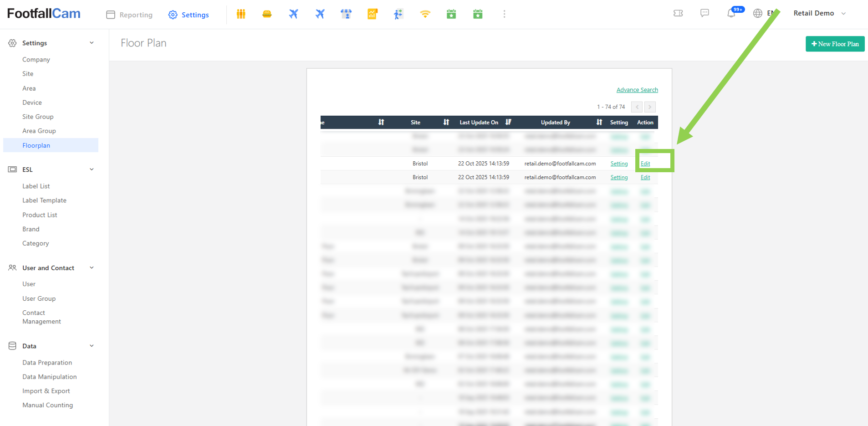Go to next page of results
This screenshot has height=426, width=868.
tap(650, 107)
